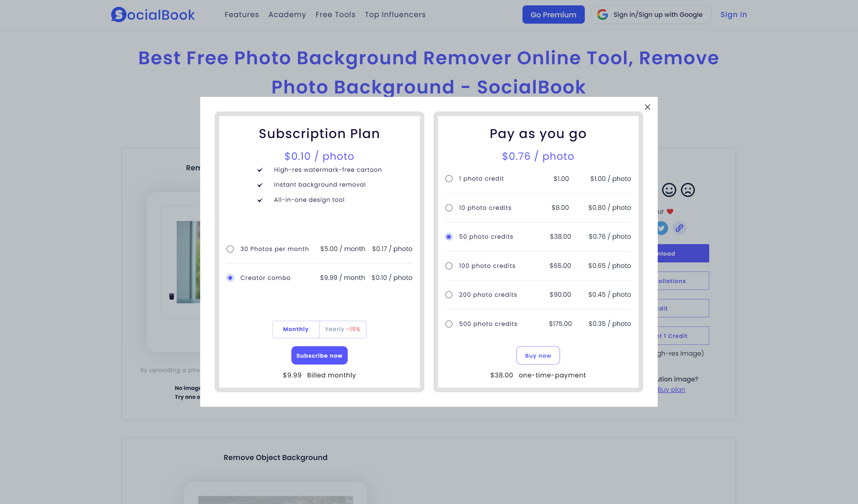The height and width of the screenshot is (504, 858).
Task: Close the pricing popup with X icon
Action: 647,107
